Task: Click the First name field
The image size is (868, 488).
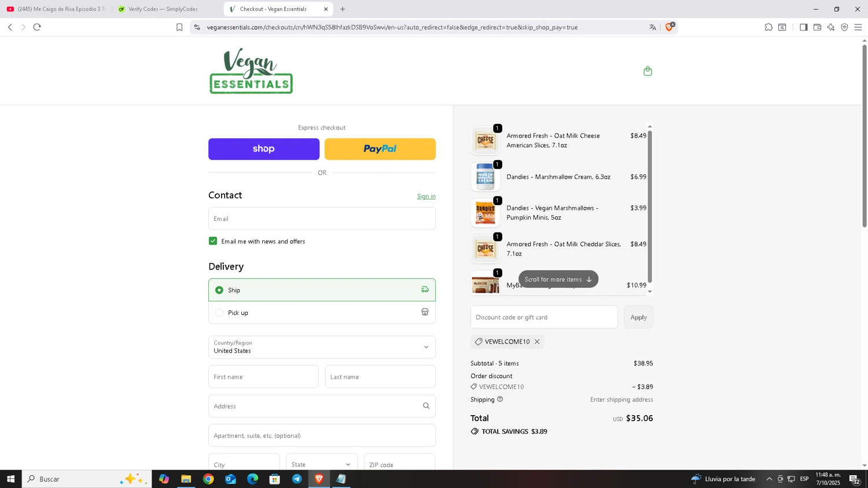Action: click(x=263, y=376)
